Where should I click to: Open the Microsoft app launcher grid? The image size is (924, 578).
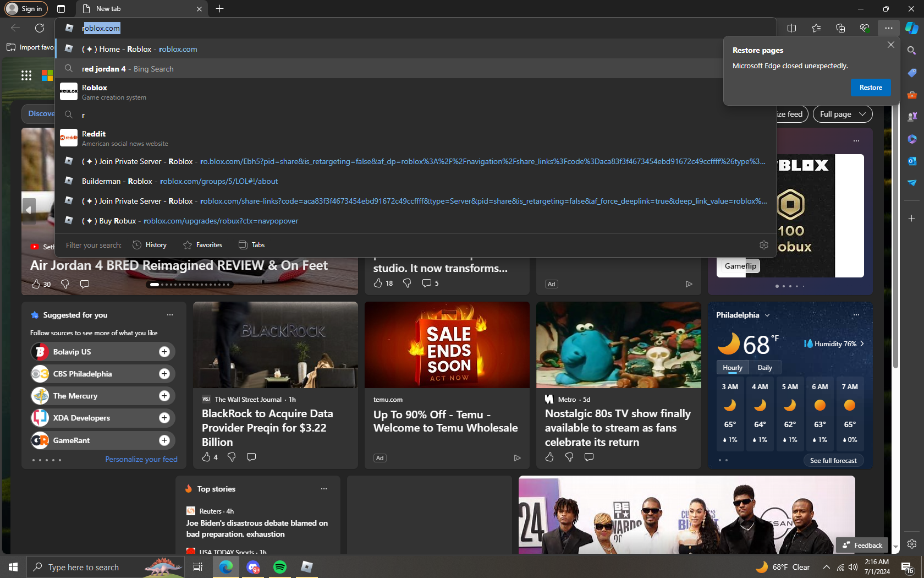26,75
